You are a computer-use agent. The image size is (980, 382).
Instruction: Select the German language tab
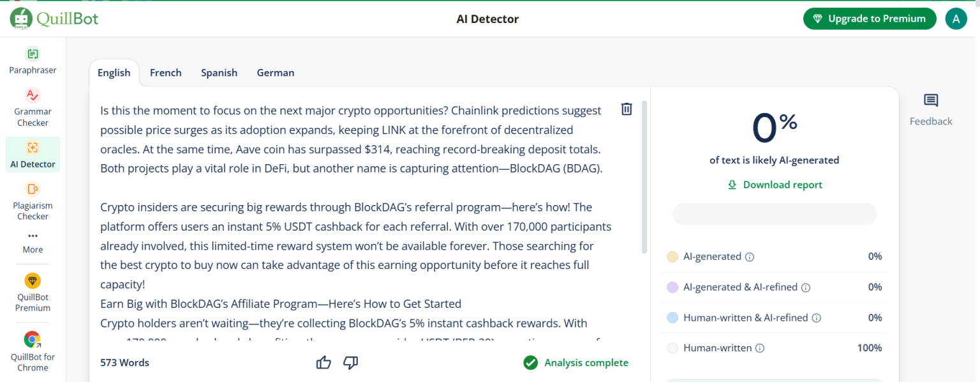pos(276,73)
